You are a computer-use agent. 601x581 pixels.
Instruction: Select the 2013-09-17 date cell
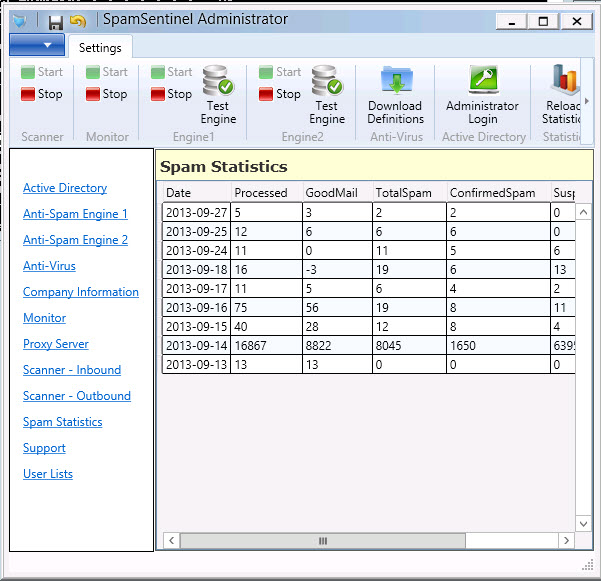pos(197,289)
